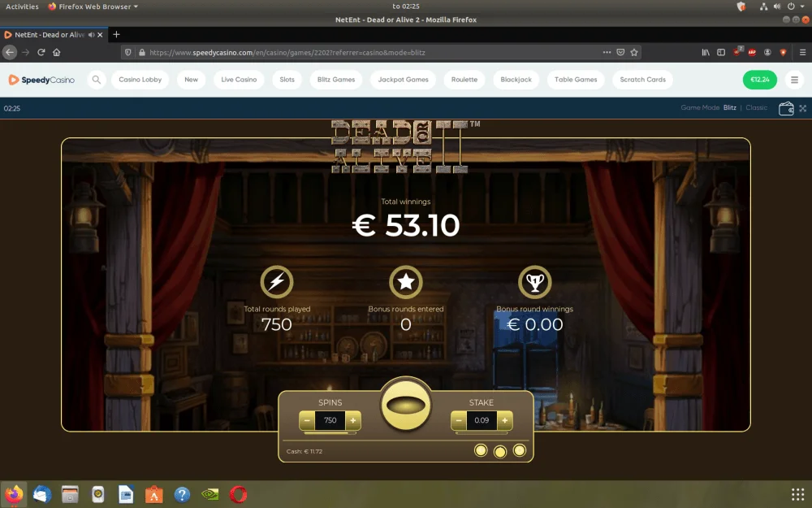Go to Firefox home page

[x=57, y=52]
